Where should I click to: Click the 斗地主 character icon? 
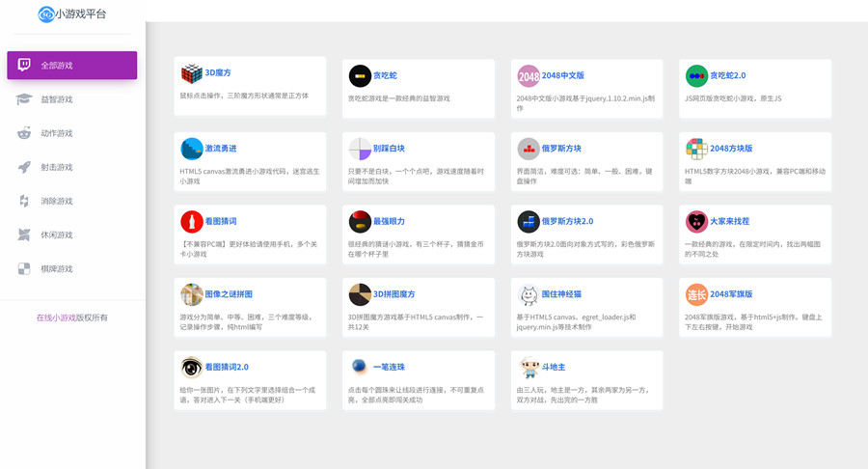[x=529, y=367]
